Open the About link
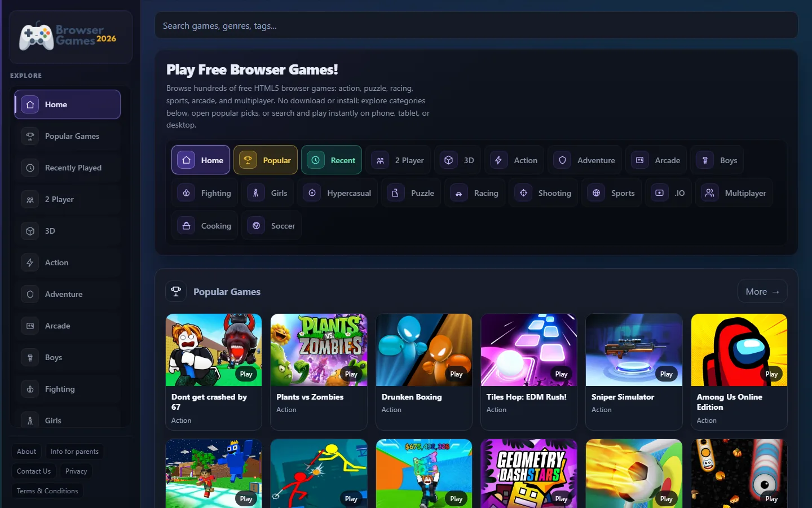This screenshot has width=812, height=508. (27, 452)
